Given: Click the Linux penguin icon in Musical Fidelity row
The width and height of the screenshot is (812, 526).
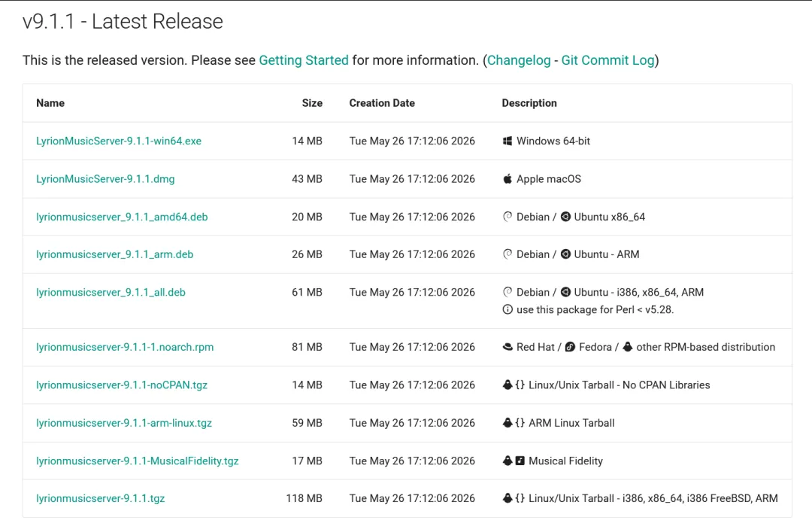Looking at the screenshot, I should click(x=507, y=461).
